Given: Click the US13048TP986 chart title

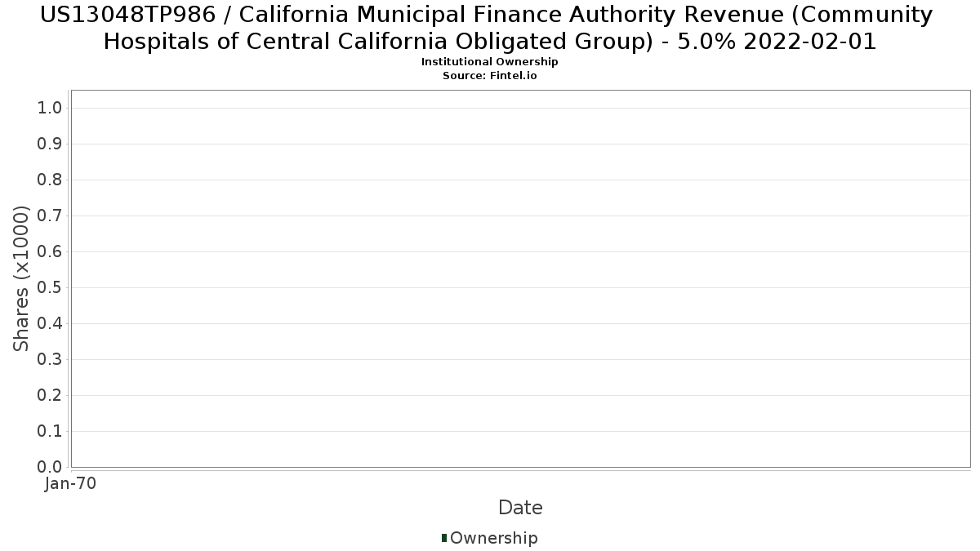Looking at the screenshot, I should coord(490,28).
